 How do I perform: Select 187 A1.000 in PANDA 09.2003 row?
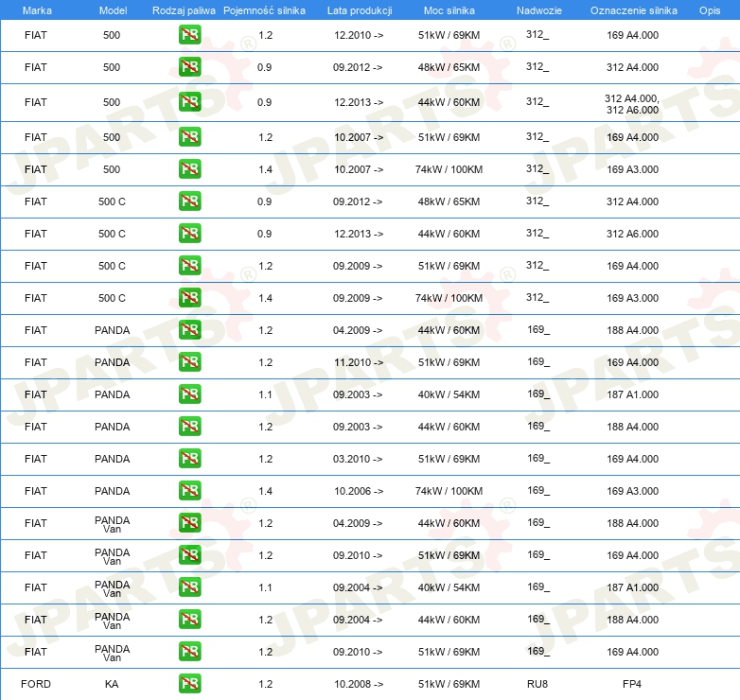[x=632, y=394]
